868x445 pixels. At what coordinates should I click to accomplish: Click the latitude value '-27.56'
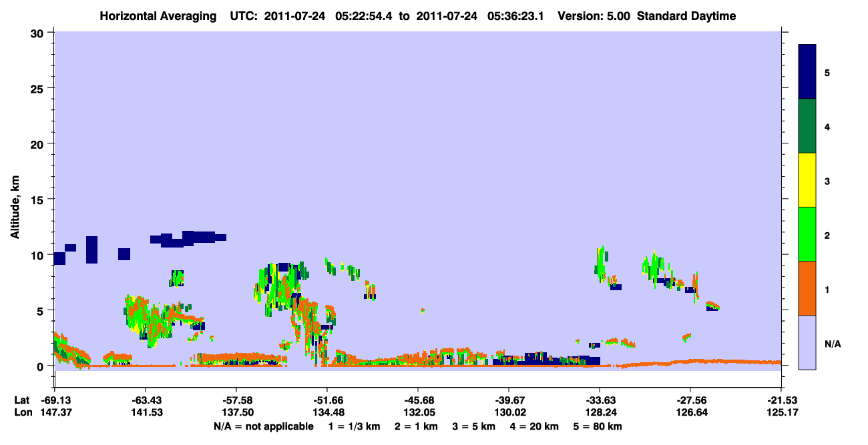point(690,400)
